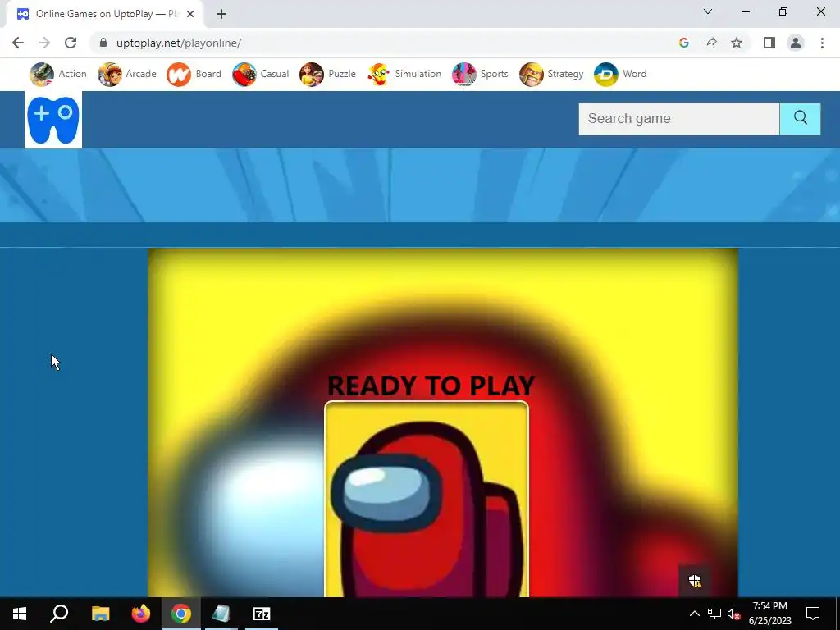Click the Casual category label
840x630 pixels.
[275, 74]
